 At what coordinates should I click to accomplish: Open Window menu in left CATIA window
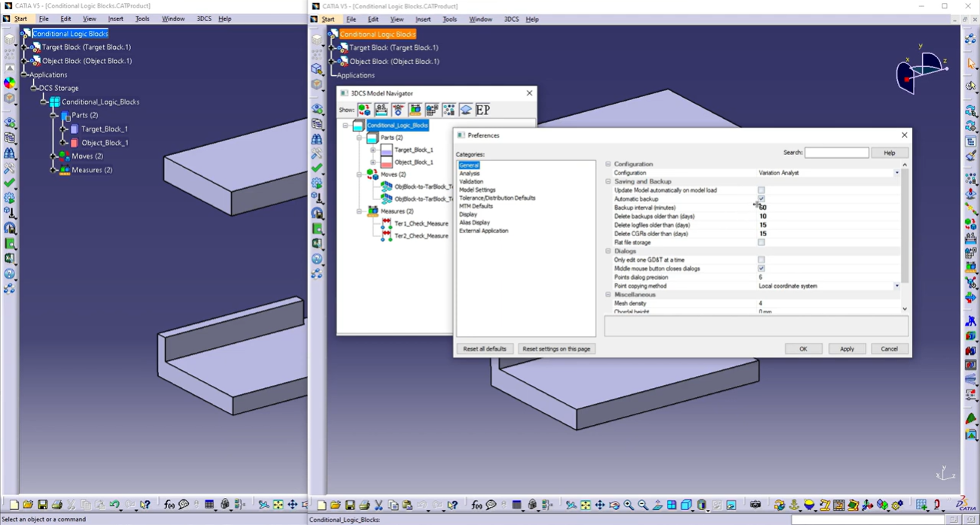pyautogui.click(x=173, y=19)
